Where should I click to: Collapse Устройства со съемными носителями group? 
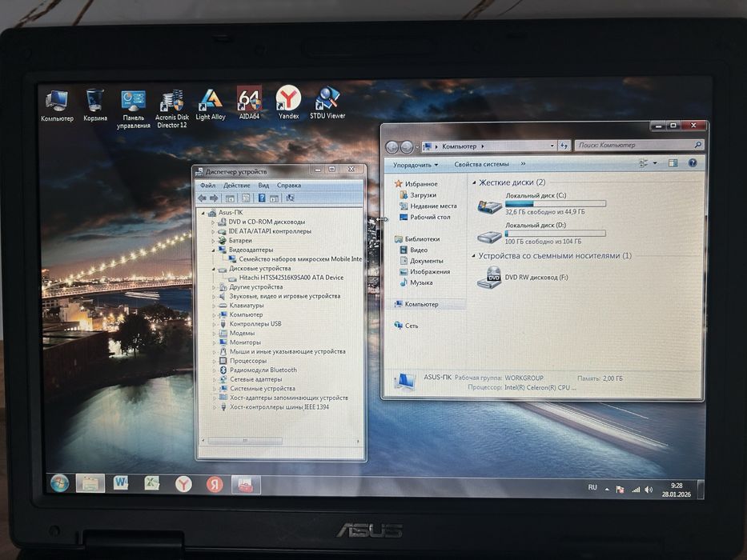coord(473,256)
